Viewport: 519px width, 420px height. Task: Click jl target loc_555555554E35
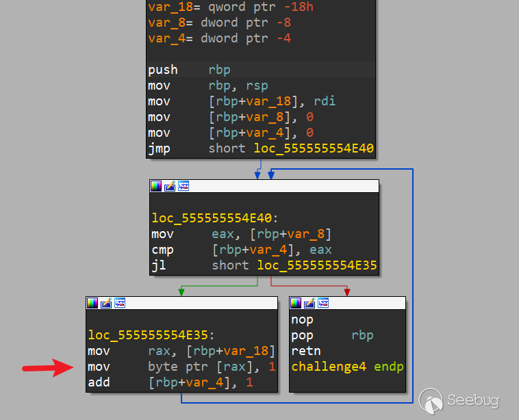click(317, 265)
